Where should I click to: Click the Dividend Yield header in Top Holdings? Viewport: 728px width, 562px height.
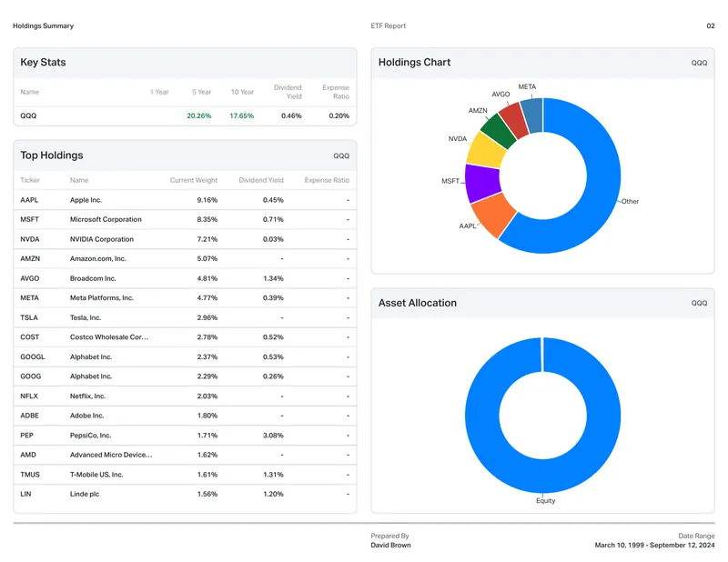pos(261,180)
